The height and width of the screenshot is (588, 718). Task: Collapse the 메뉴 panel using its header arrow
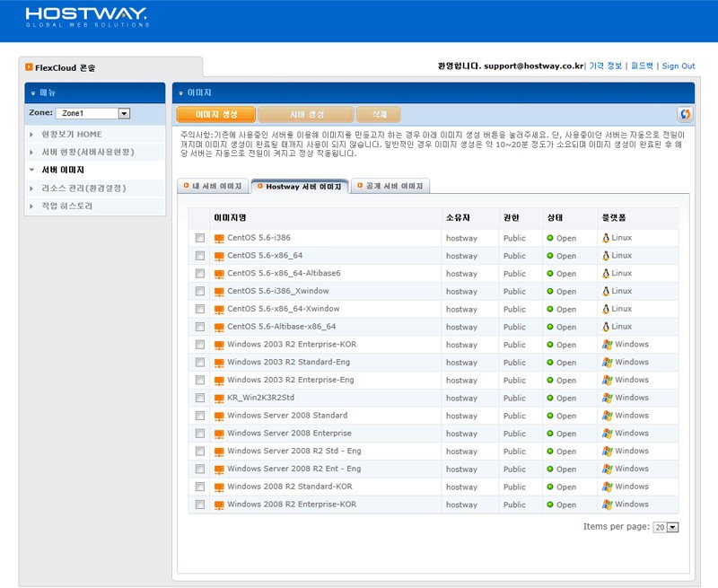tap(32, 93)
